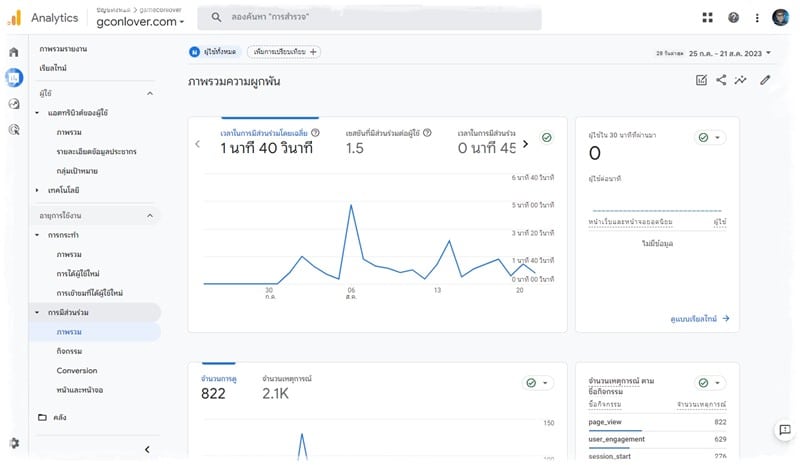
Task: Click the green check status on engagement chart card
Action: tap(546, 137)
